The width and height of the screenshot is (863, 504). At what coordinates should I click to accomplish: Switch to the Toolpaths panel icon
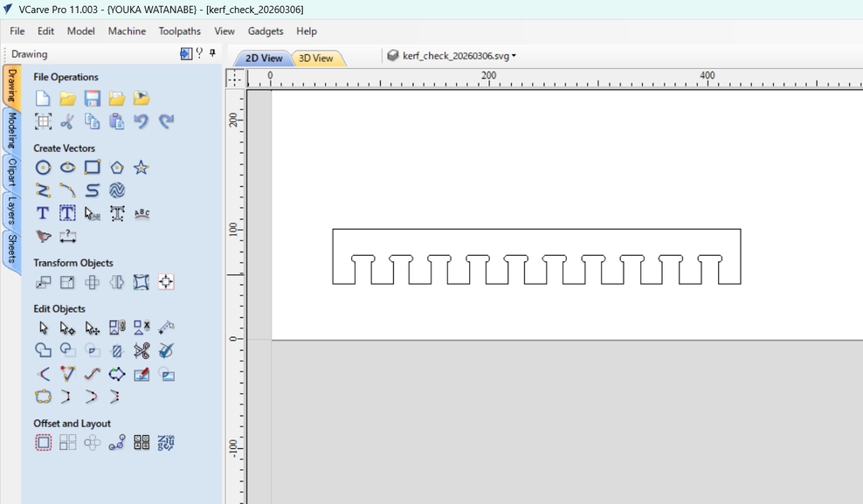pyautogui.click(x=186, y=53)
